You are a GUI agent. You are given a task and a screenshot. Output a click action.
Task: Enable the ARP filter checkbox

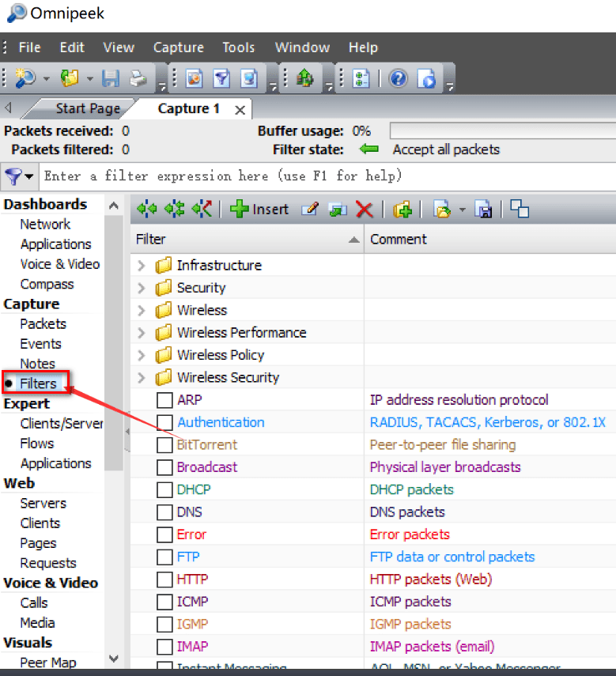click(164, 400)
